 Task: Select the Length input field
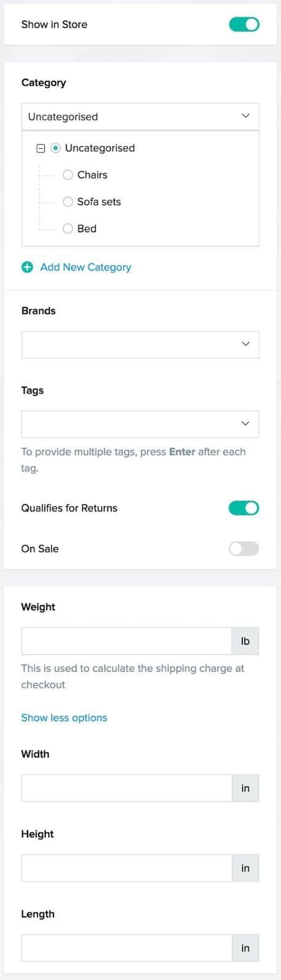127,948
